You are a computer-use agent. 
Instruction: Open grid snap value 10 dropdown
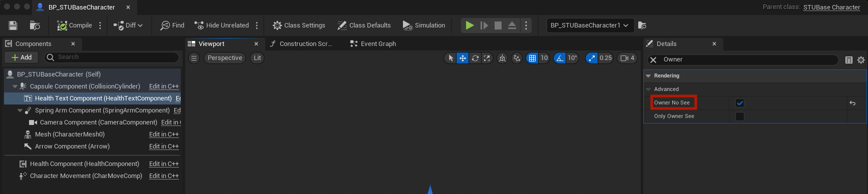[544, 58]
